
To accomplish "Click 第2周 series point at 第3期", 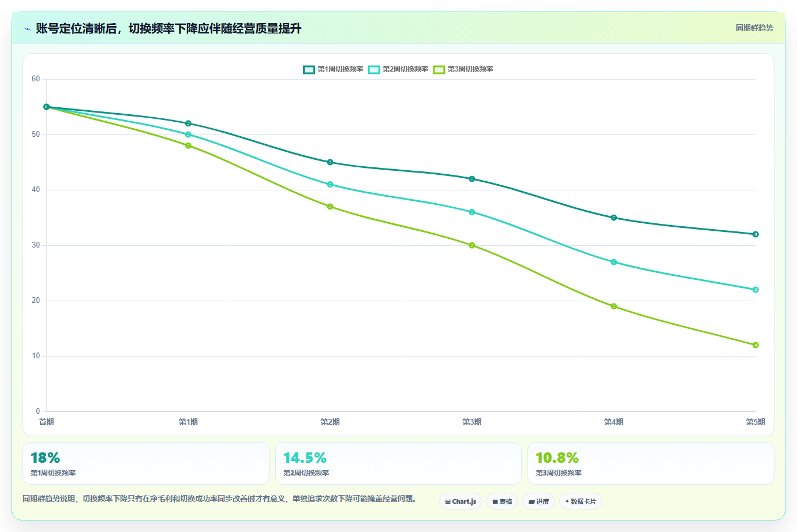I will (472, 212).
